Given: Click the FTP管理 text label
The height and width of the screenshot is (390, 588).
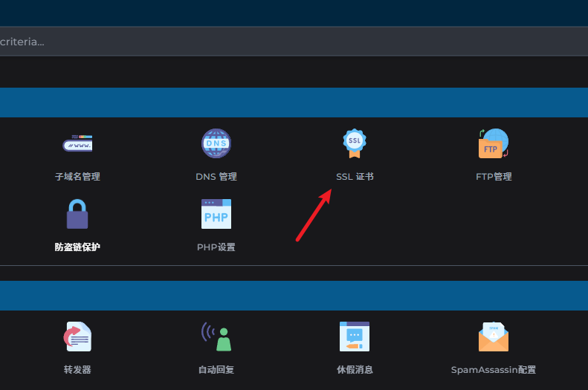Looking at the screenshot, I should [x=494, y=177].
